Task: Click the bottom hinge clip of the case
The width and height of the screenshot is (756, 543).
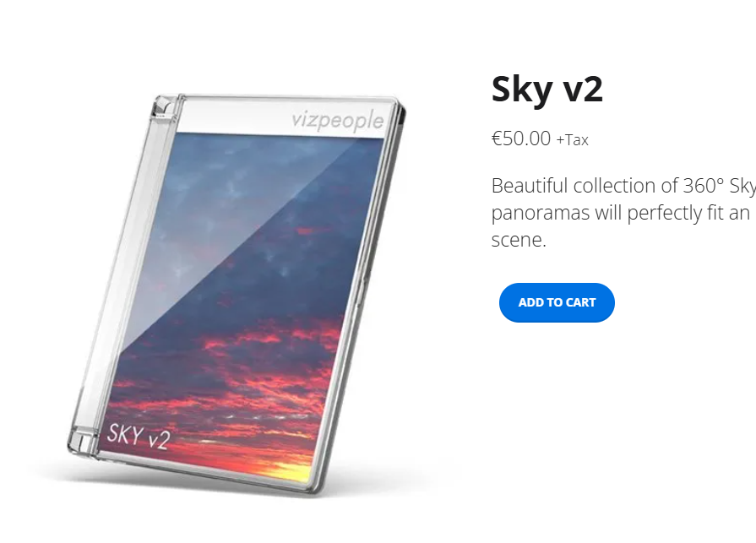Action: (81, 443)
